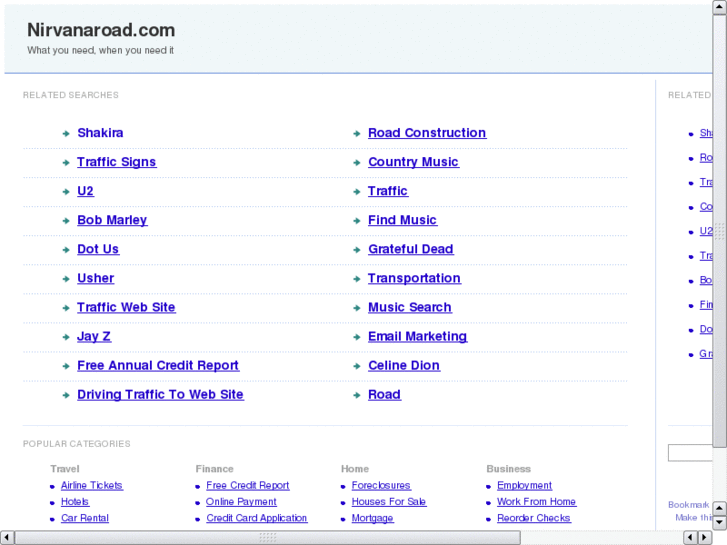727x545 pixels.
Task: Click the U2 related search
Action: [x=85, y=191]
